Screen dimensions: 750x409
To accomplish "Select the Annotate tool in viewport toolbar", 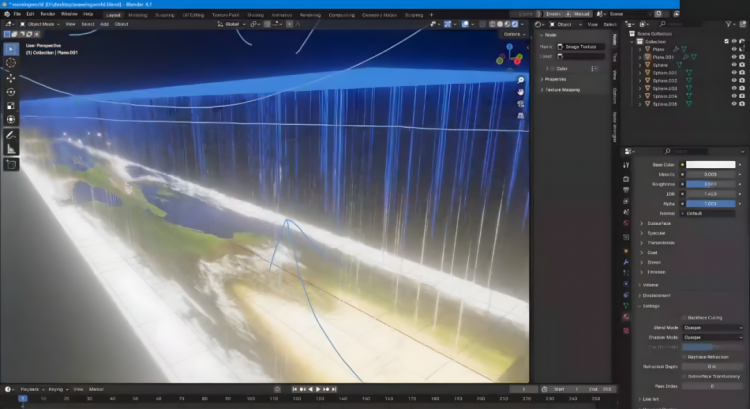I will (x=11, y=135).
